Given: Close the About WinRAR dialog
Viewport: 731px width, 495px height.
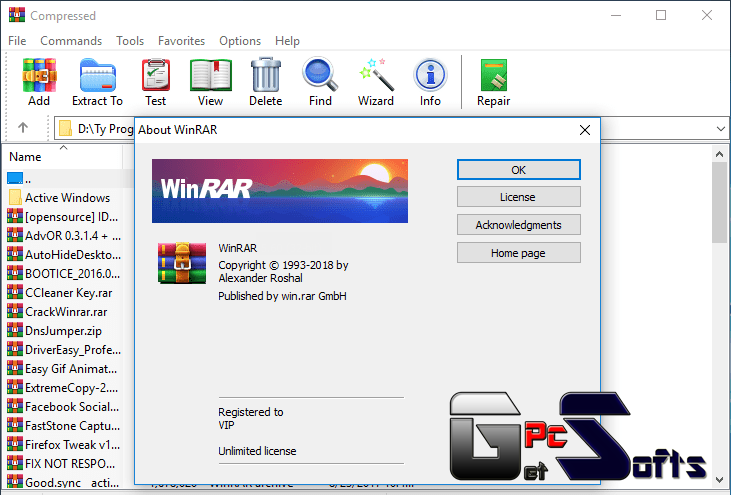Looking at the screenshot, I should tap(585, 130).
